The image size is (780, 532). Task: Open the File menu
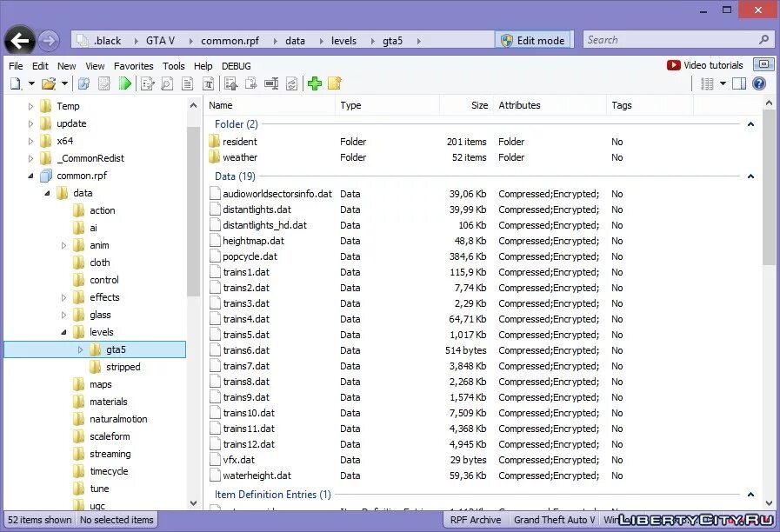point(16,66)
